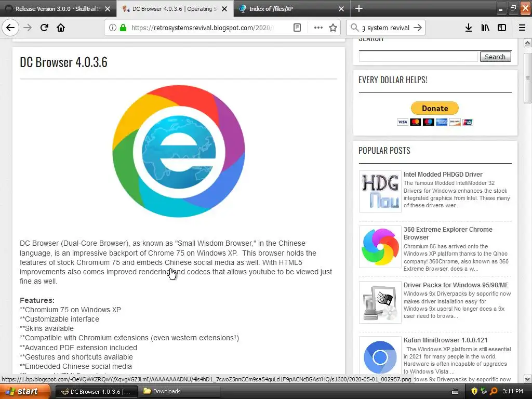This screenshot has width=532, height=399.
Task: Select DC Browser taskbar window button
Action: tap(96, 392)
